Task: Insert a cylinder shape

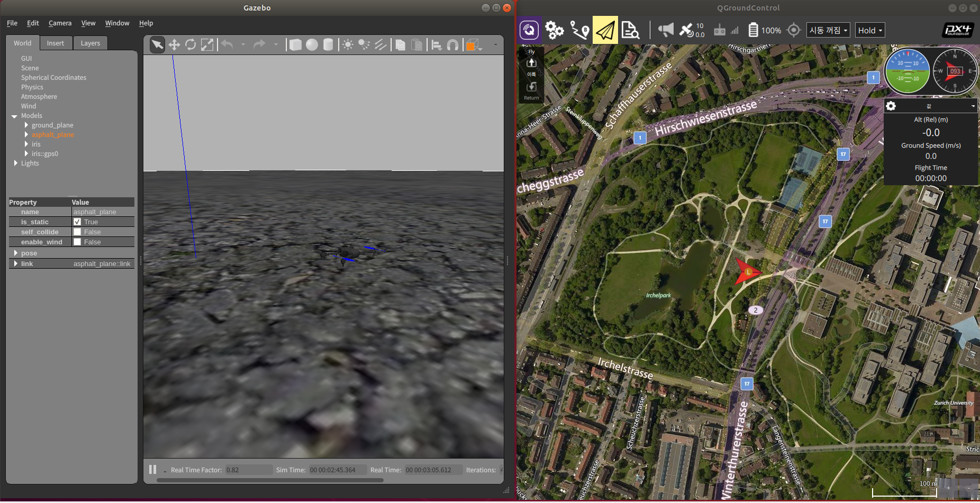Action: tap(328, 45)
